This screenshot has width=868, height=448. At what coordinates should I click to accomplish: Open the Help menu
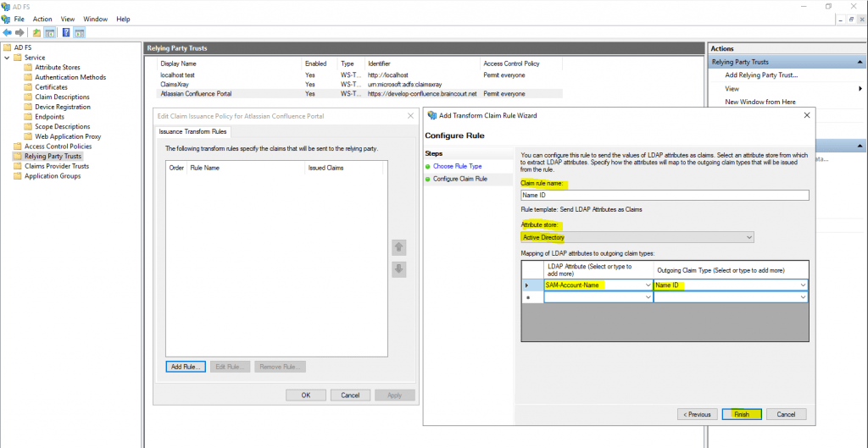[x=123, y=19]
